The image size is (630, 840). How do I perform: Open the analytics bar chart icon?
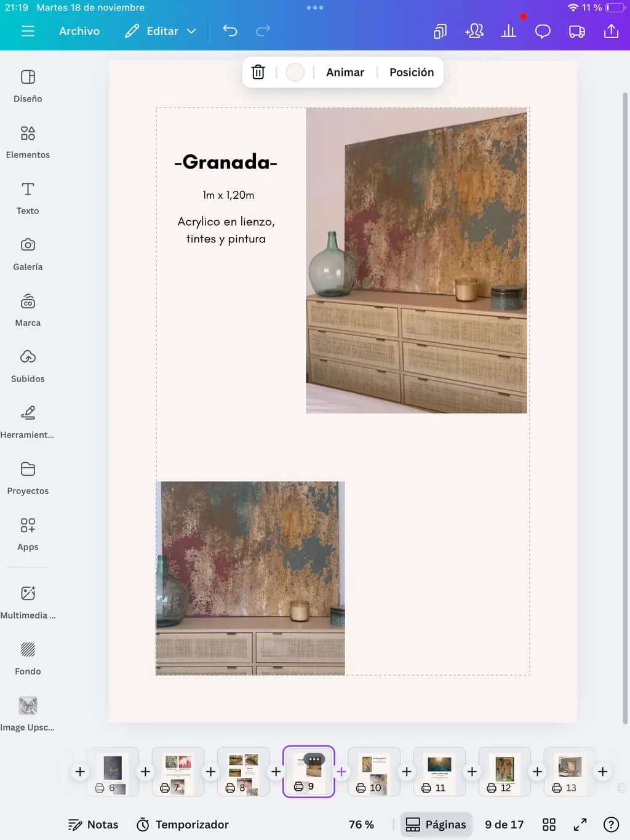pyautogui.click(x=508, y=31)
